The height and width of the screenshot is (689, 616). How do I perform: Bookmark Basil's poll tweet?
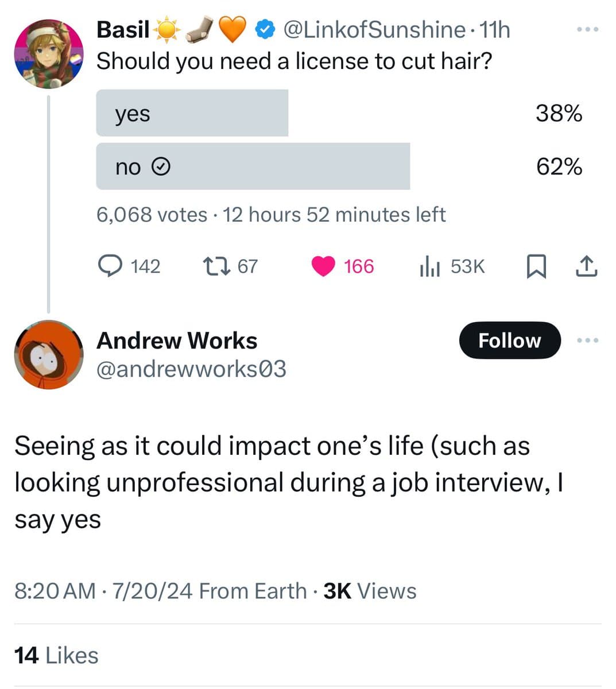click(535, 266)
